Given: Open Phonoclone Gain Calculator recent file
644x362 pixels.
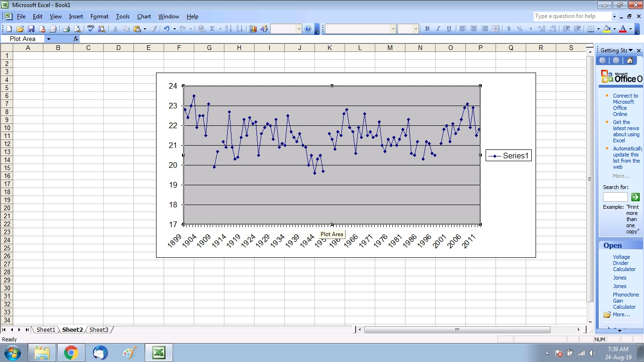Looking at the screenshot, I should coord(626,301).
